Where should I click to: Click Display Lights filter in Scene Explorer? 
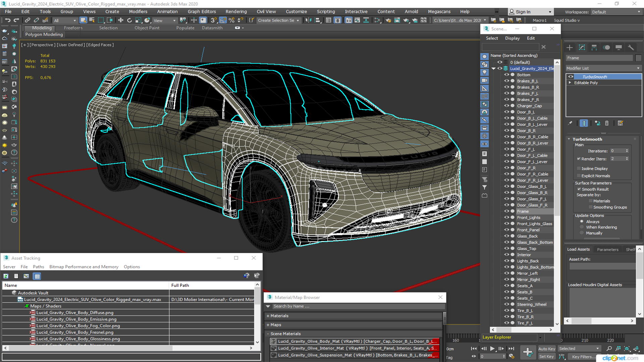pyautogui.click(x=484, y=72)
